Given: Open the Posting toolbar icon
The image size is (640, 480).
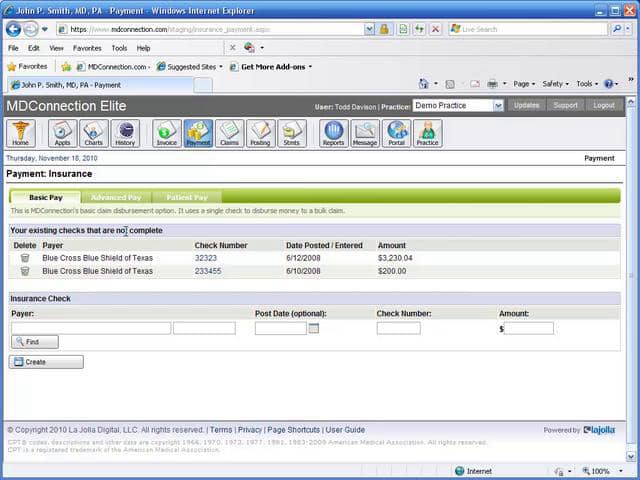Looking at the screenshot, I should tap(261, 133).
